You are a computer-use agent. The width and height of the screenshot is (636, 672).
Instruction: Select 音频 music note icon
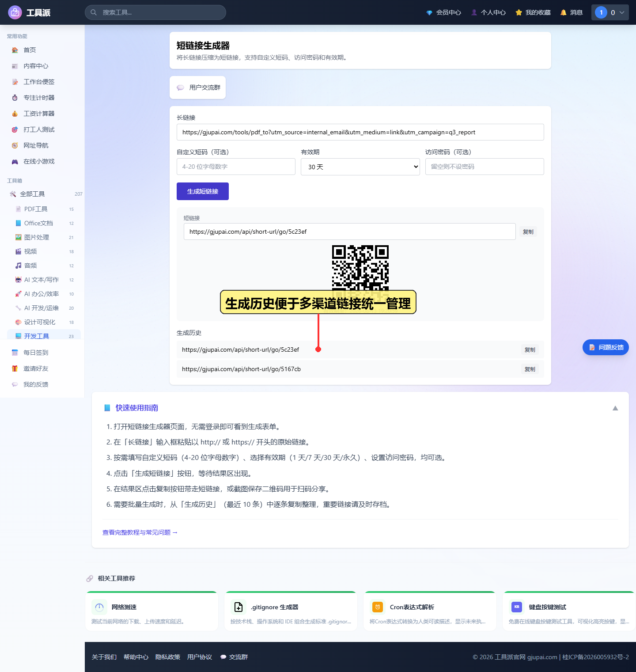tap(18, 266)
